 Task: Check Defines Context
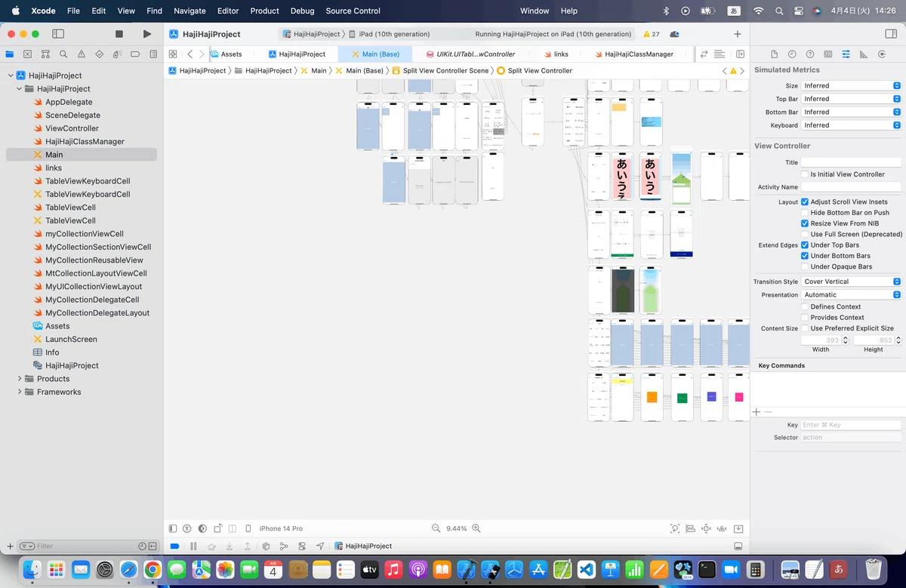[x=805, y=306]
